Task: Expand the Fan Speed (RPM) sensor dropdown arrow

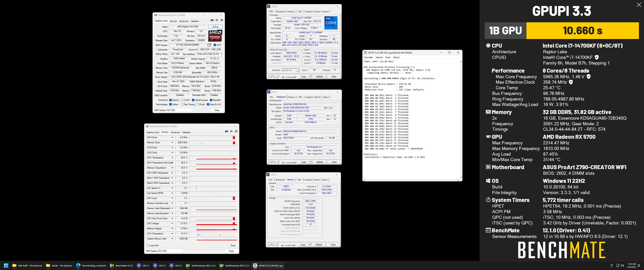Action: 172,193
